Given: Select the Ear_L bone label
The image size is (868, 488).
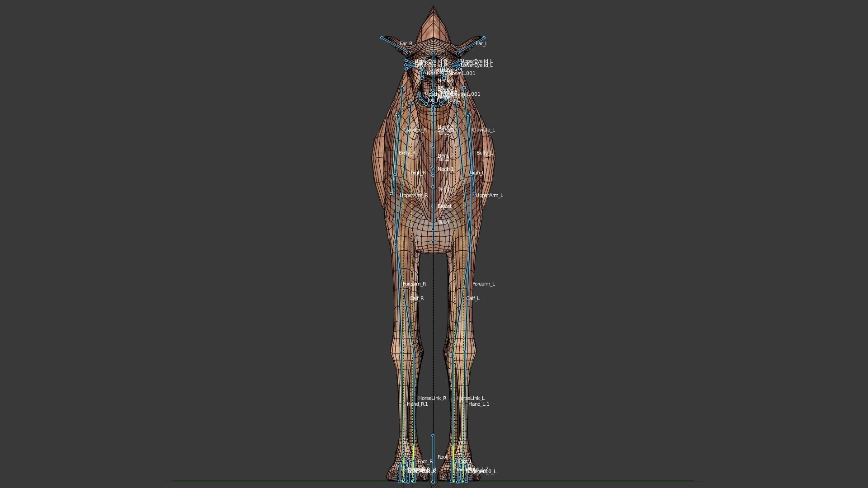Looking at the screenshot, I should pos(481,44).
